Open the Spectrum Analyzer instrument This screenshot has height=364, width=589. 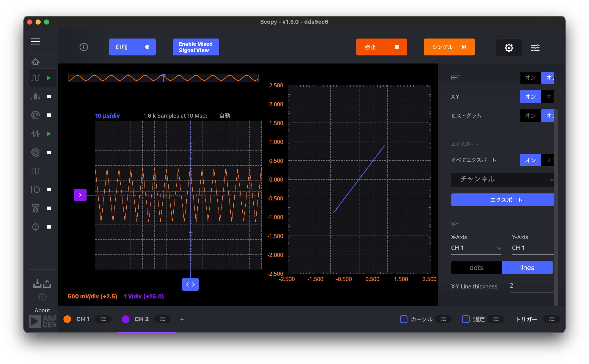click(x=35, y=96)
